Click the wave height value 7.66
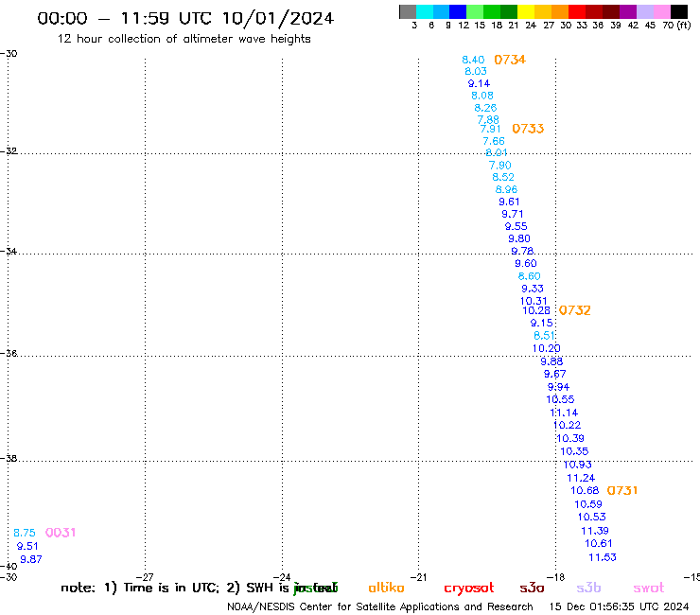 coord(494,141)
